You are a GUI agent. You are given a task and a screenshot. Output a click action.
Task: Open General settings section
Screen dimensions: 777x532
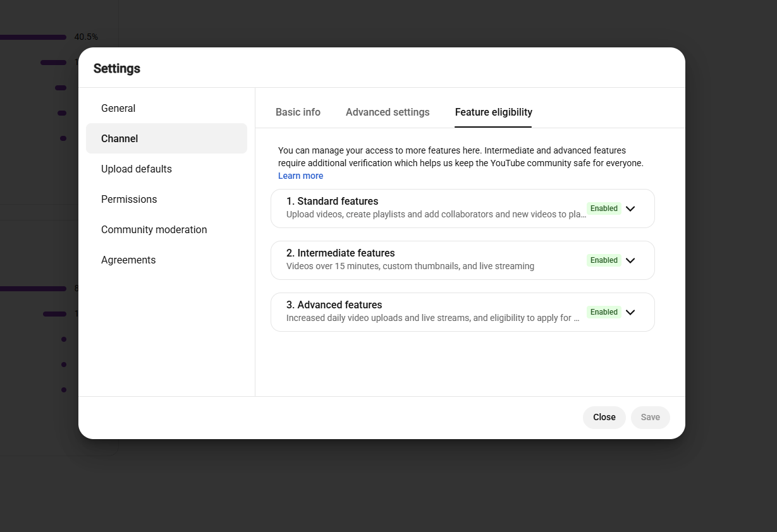point(166,108)
